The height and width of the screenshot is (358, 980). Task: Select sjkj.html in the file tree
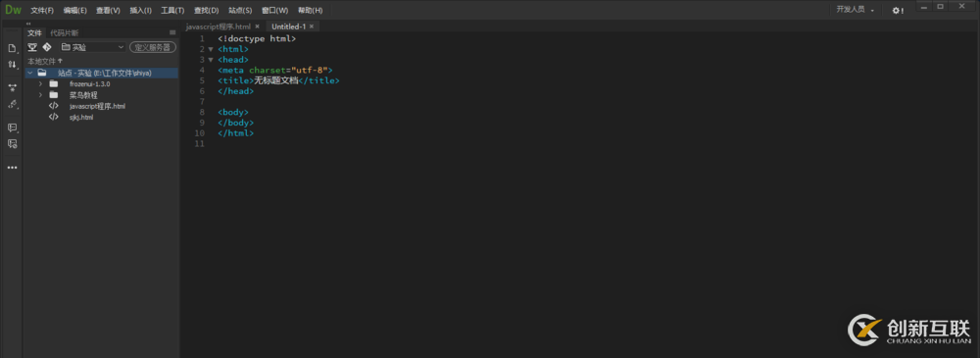coord(81,117)
